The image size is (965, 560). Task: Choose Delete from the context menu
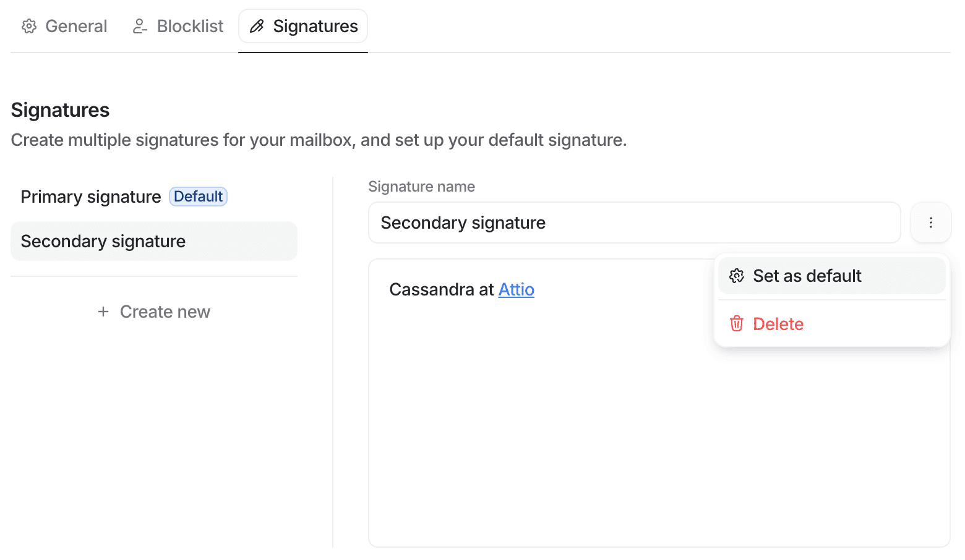click(x=832, y=324)
